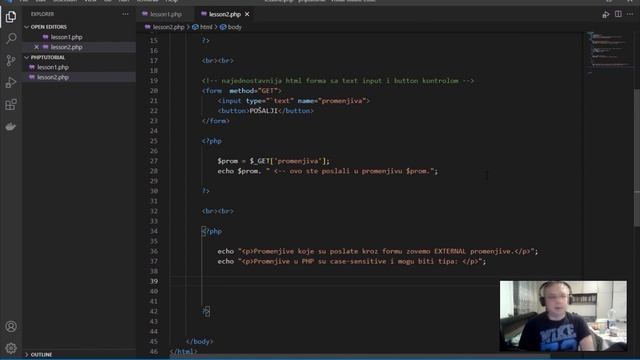The image size is (640, 360).
Task: Click the HTML comment on line 19
Action: pos(338,80)
